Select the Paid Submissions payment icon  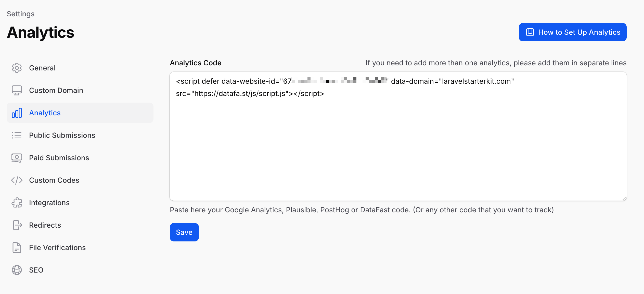tap(17, 158)
